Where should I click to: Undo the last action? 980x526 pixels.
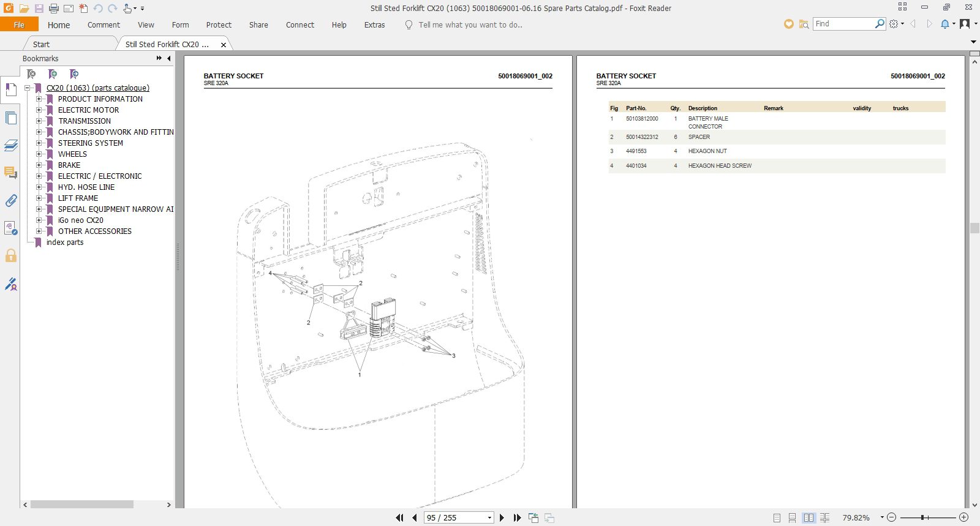tap(98, 9)
